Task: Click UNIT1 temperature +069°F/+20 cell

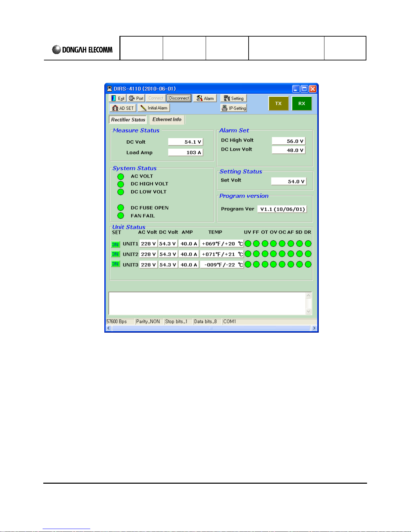Action: [x=222, y=244]
